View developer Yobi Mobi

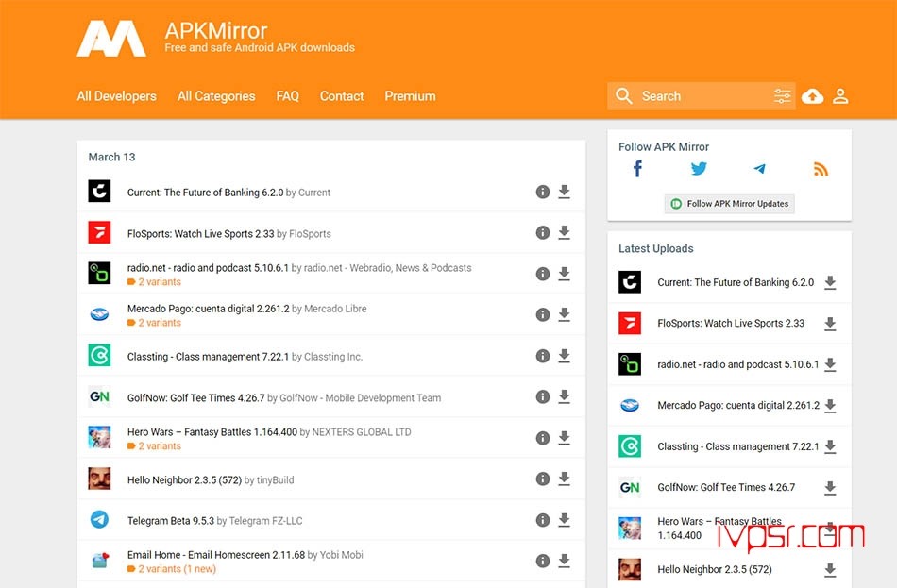pos(342,555)
